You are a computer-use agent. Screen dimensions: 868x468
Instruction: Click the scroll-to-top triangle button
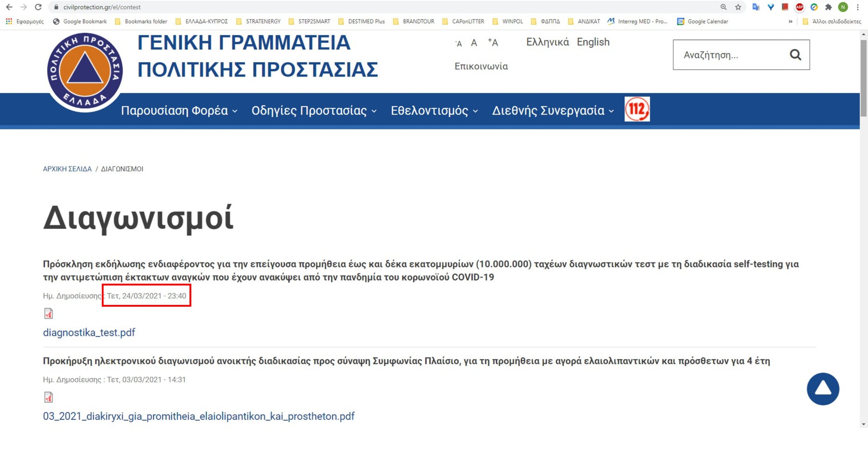[822, 389]
